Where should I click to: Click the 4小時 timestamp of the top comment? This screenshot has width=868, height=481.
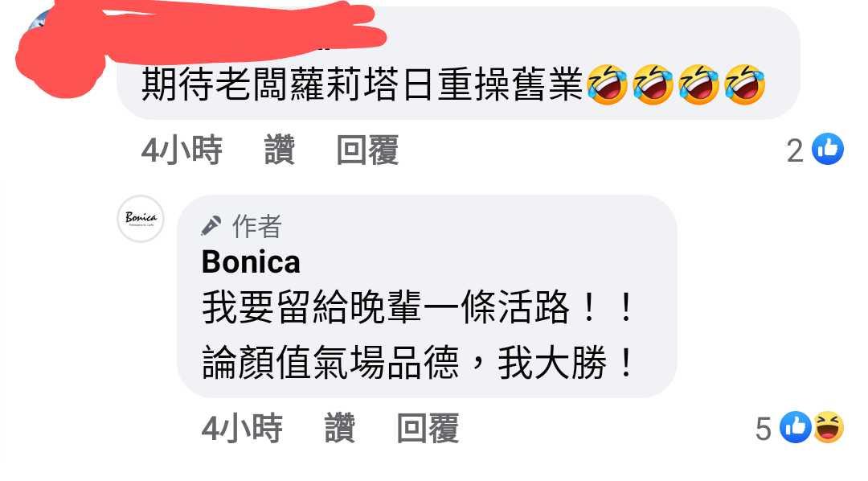pos(182,150)
